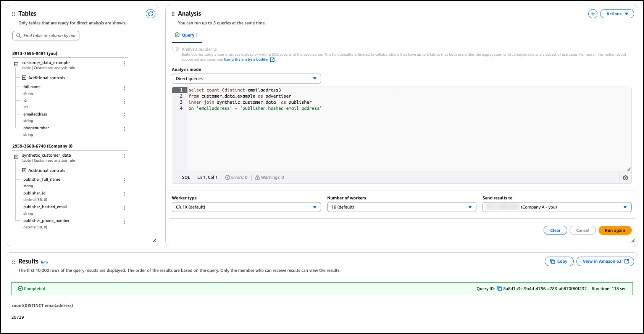This screenshot has height=334, width=644.
Task: Toggle the Analysis builder UI switch
Action: pyautogui.click(x=176, y=49)
